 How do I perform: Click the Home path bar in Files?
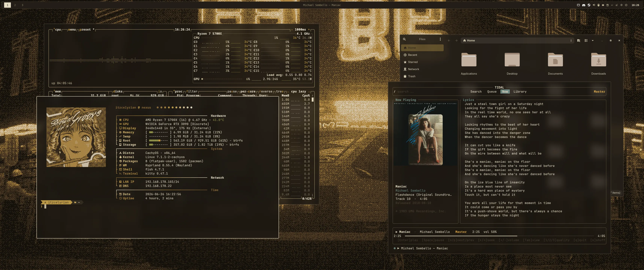click(517, 40)
